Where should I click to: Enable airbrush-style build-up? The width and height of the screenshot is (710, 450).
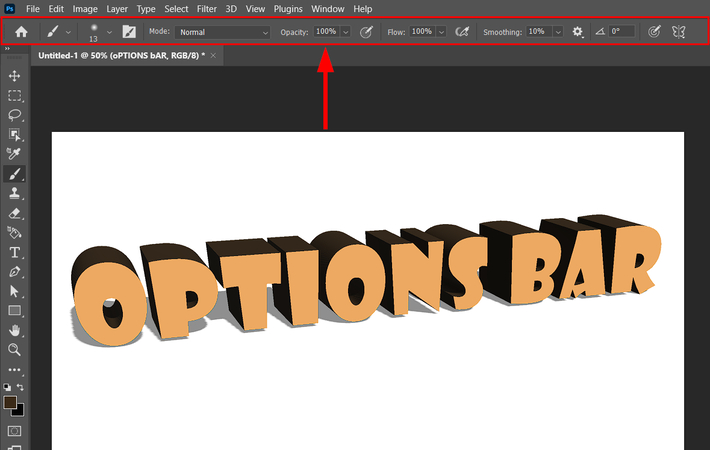pos(462,32)
